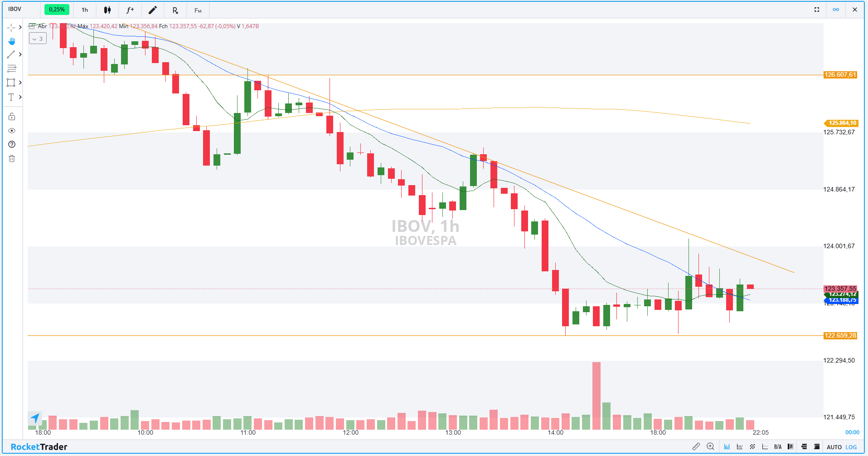
Task: Toggle the axis scale lines icon
Action: click(x=765, y=447)
